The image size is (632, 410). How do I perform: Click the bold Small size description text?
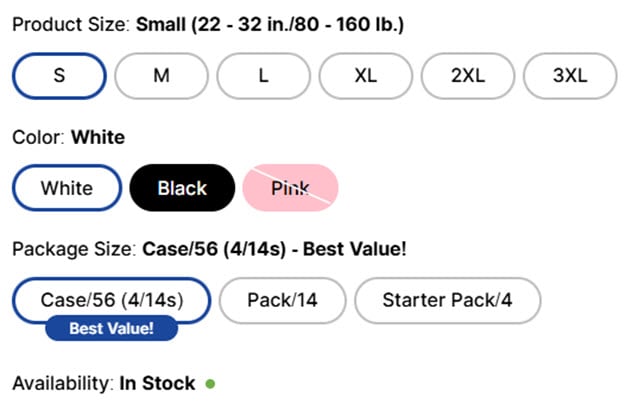pos(270,25)
